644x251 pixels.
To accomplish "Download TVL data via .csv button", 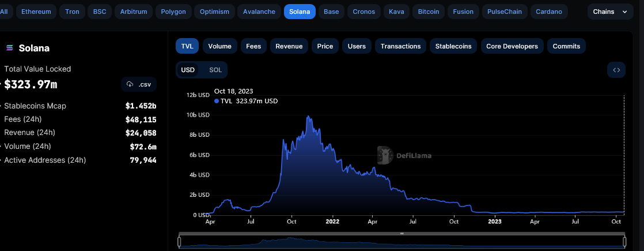I will click(x=139, y=84).
